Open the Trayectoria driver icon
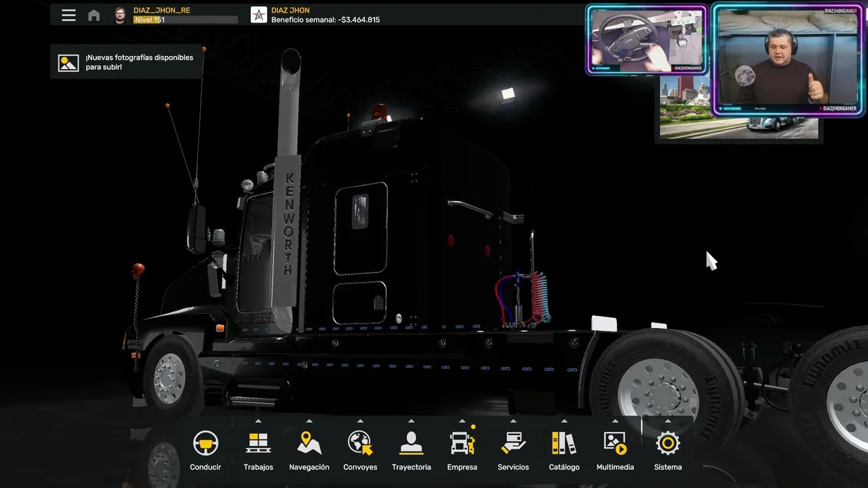 tap(411, 443)
